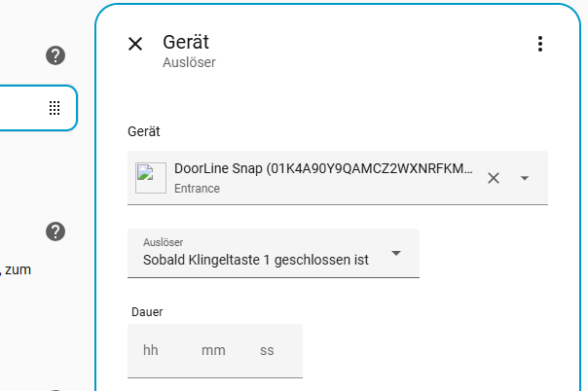Viewport: 588px width, 391px height.
Task: Click the 'Gerät' dialog title
Action: 186,41
